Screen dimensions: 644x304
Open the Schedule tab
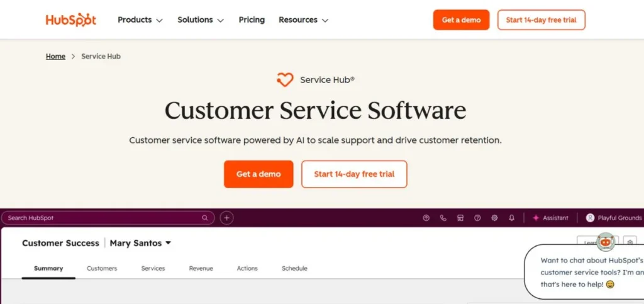tap(294, 269)
